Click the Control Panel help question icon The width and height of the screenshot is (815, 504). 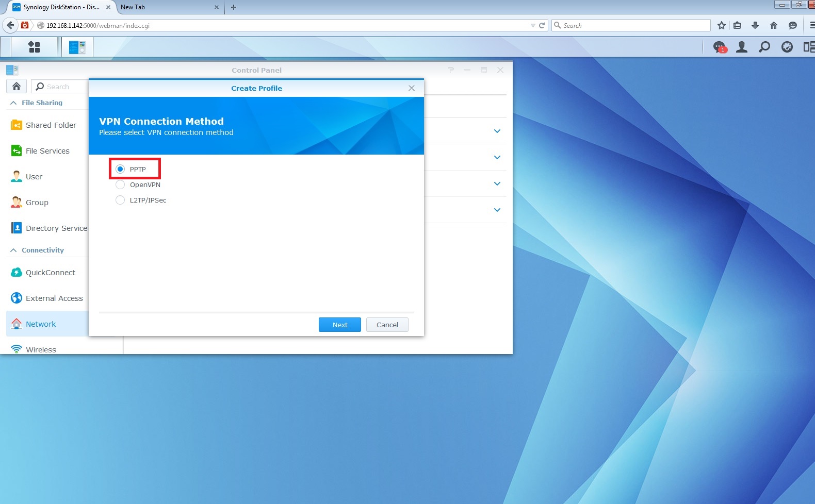click(451, 70)
